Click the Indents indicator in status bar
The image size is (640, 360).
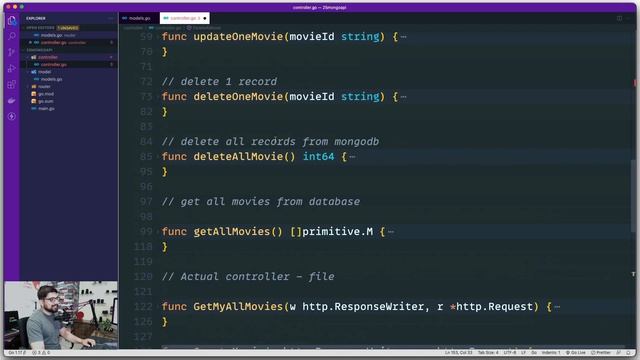click(551, 353)
